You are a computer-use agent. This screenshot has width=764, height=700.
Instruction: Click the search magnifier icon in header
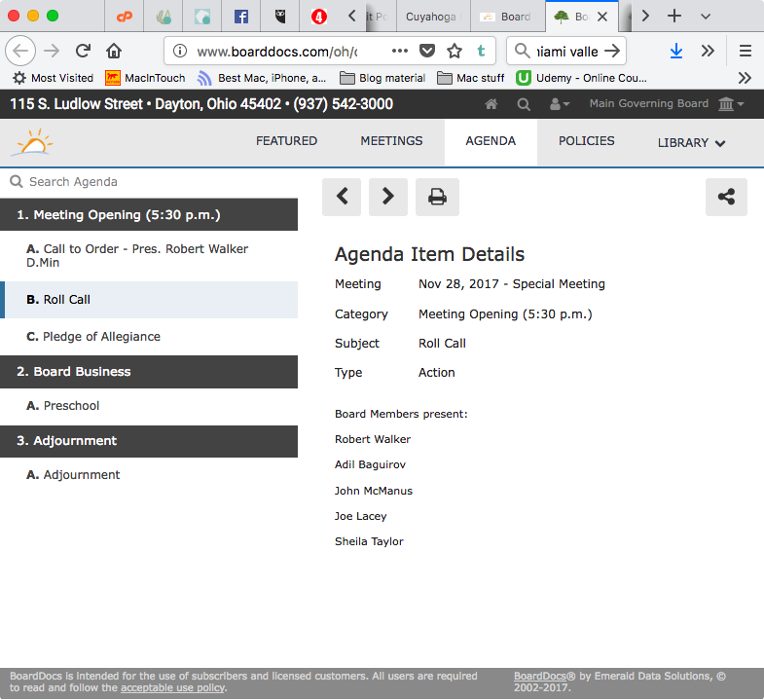[x=524, y=104]
